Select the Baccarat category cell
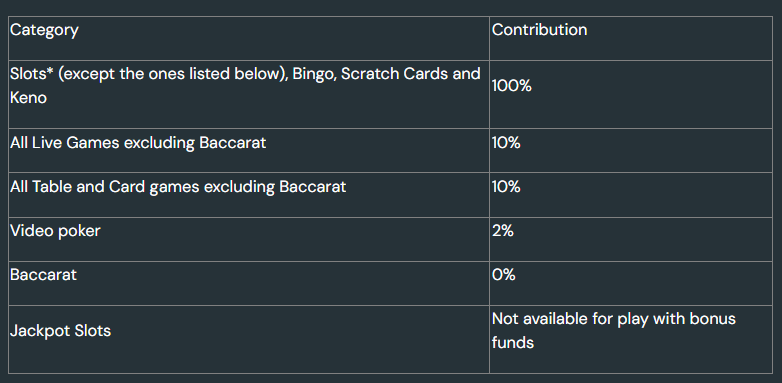 click(x=249, y=283)
